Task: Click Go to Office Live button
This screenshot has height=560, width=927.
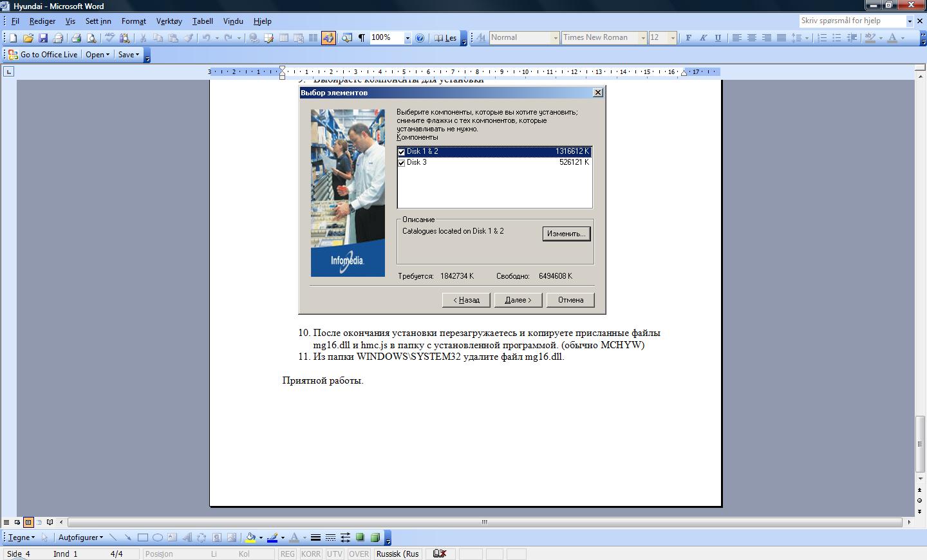Action: tap(42, 55)
